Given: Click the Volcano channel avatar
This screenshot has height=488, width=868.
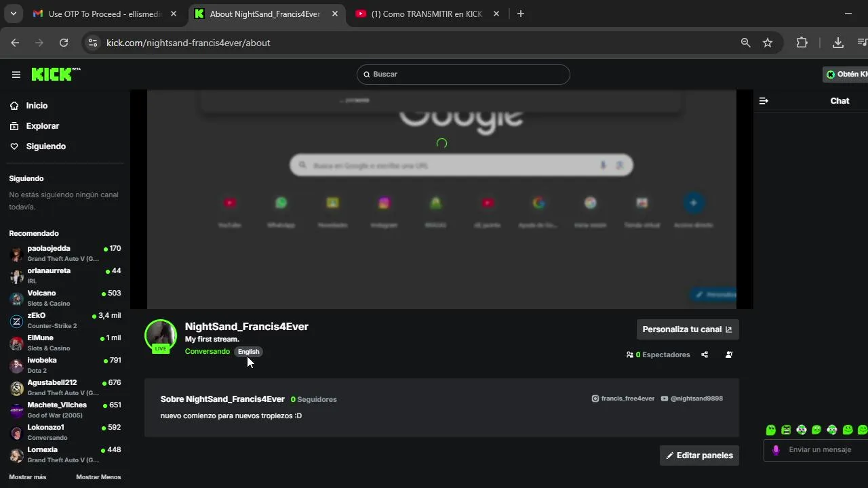Looking at the screenshot, I should (x=16, y=299).
